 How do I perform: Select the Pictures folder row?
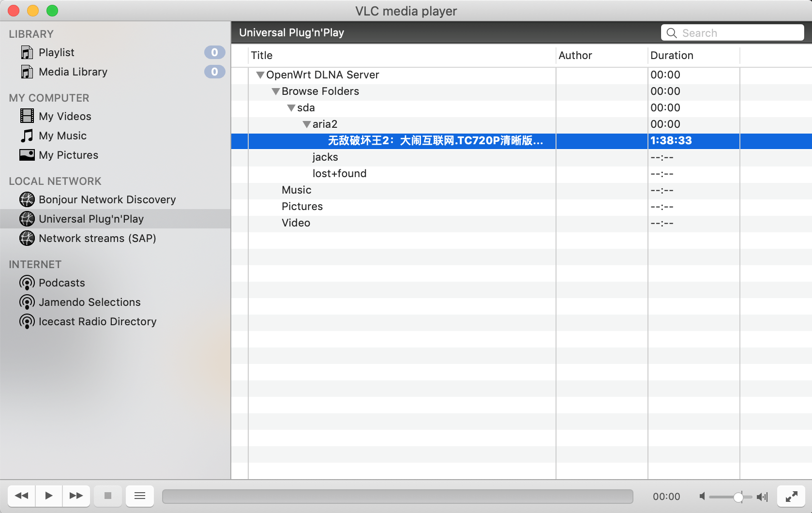click(522, 207)
